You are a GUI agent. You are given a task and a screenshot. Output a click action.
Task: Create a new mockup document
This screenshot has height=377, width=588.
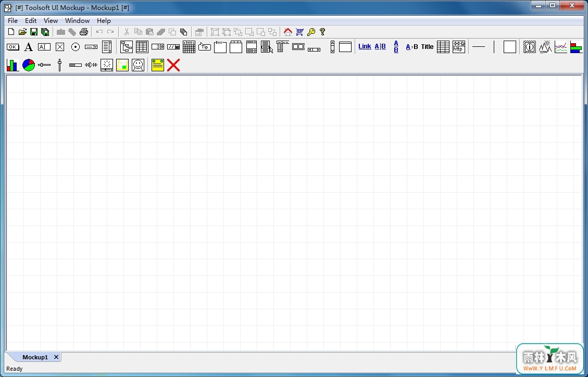(x=11, y=32)
